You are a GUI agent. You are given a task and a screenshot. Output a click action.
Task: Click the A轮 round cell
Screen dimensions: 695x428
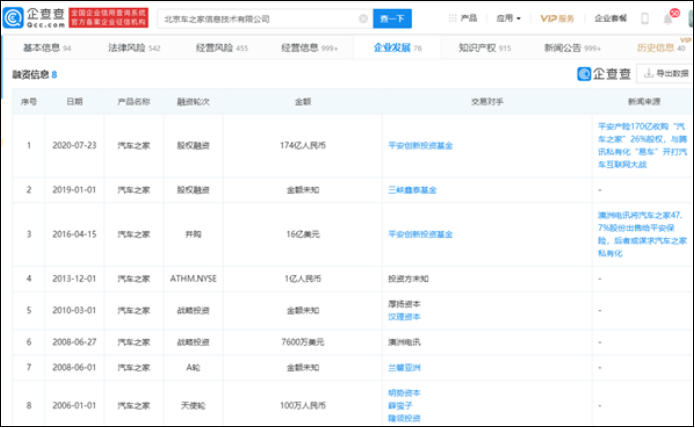[x=193, y=367]
